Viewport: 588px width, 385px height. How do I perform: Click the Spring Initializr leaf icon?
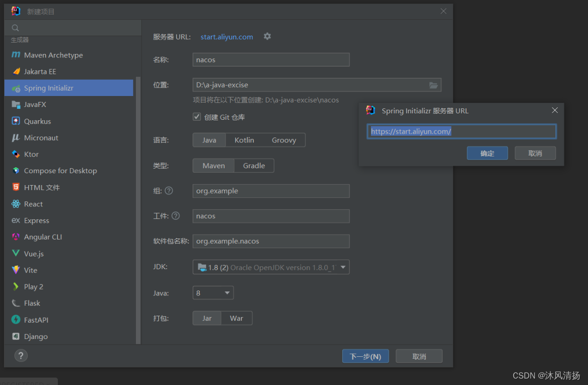point(16,88)
